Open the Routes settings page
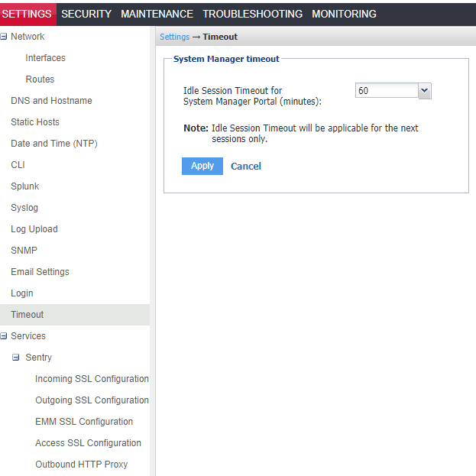476x476 pixels. pos(40,79)
